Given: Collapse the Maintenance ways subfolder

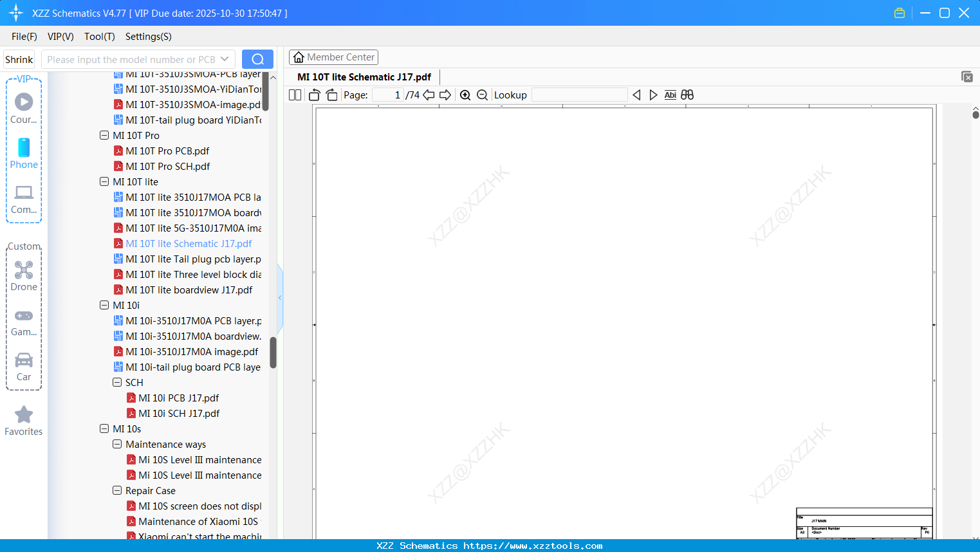Looking at the screenshot, I should (x=117, y=445).
